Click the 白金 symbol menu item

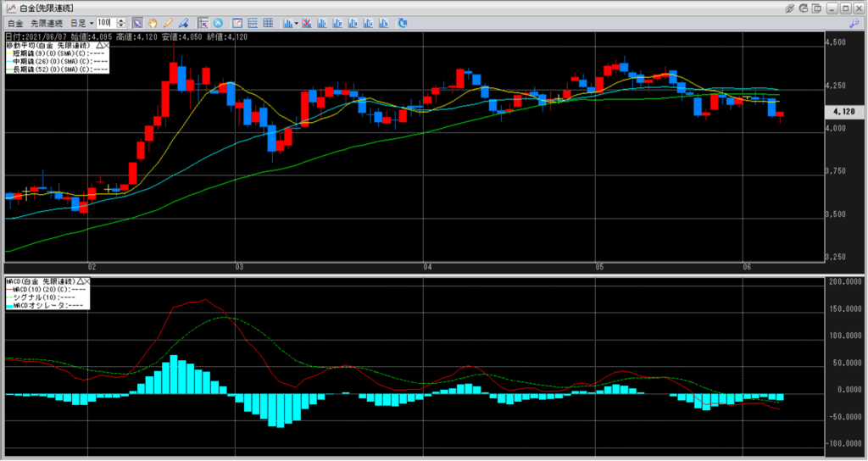(14, 22)
